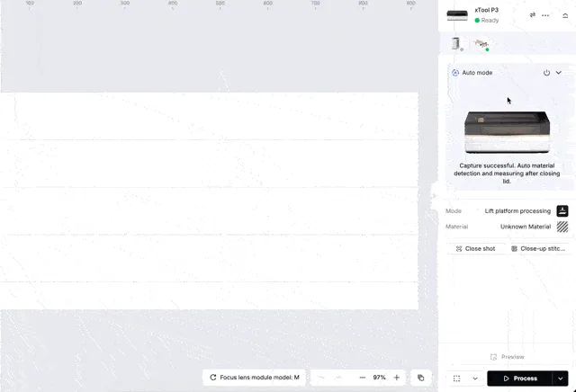Select the 'Unknown Material' text
Screen dimensions: 576x392
tap(526, 227)
